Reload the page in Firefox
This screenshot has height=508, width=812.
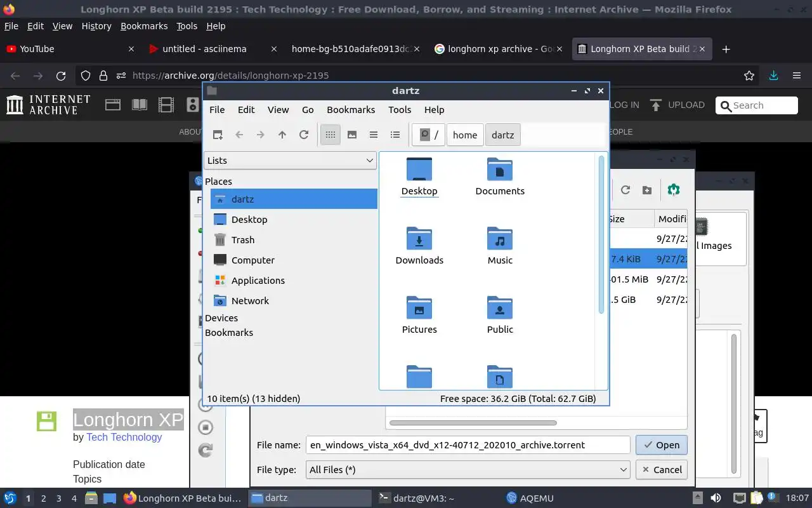tap(61, 76)
